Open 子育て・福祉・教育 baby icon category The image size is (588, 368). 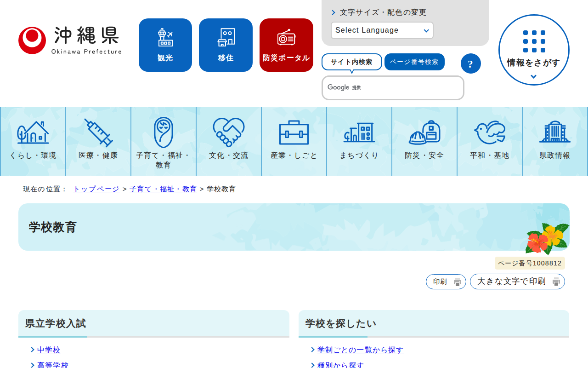point(163,133)
